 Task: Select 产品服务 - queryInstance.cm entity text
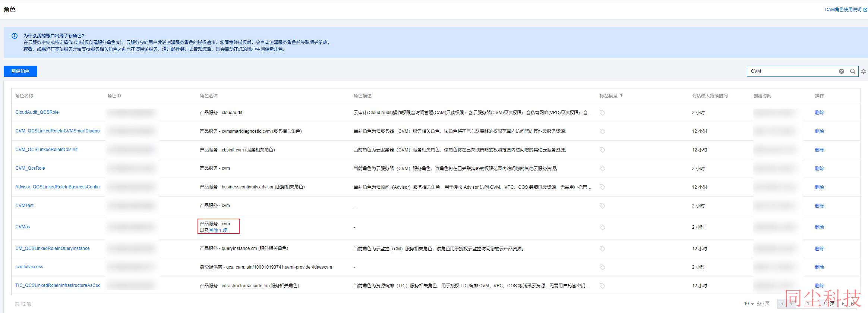(244, 248)
